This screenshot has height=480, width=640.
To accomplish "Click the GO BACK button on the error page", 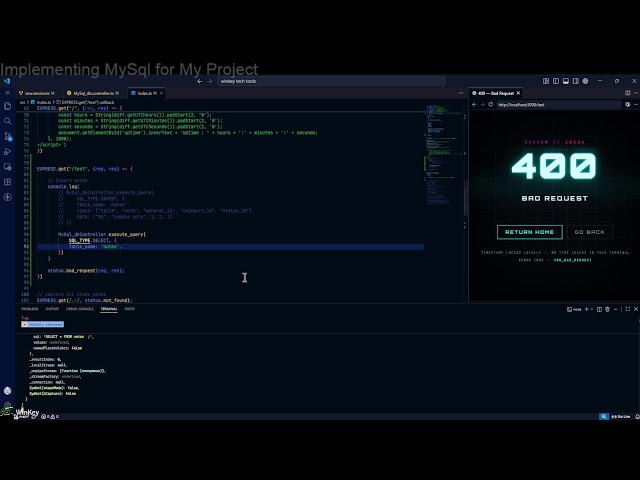I will pyautogui.click(x=590, y=232).
